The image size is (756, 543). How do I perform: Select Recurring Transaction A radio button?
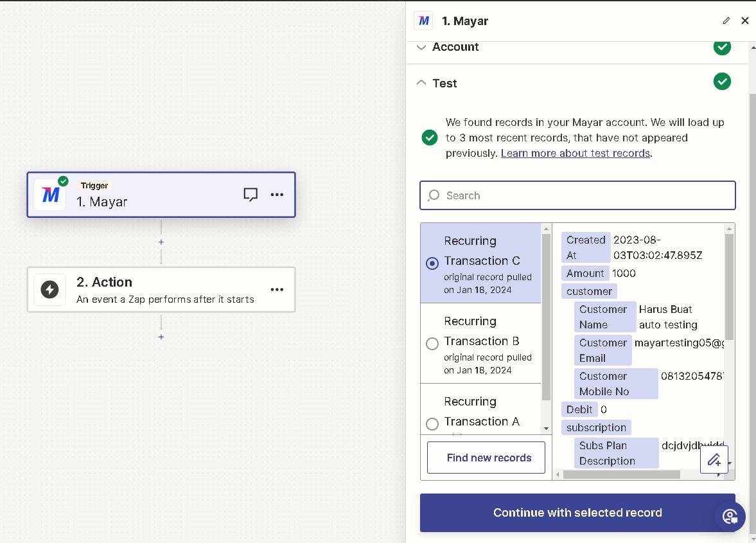coord(432,424)
